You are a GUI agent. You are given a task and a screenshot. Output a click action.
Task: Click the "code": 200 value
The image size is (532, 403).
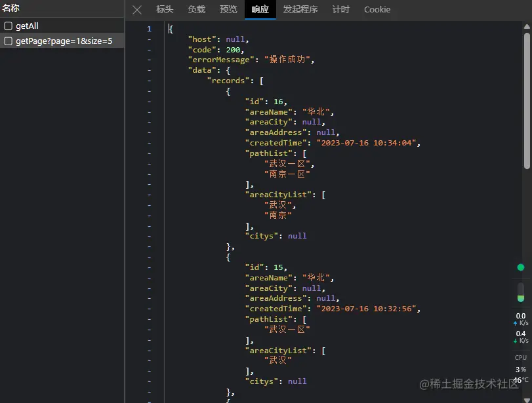coord(233,50)
